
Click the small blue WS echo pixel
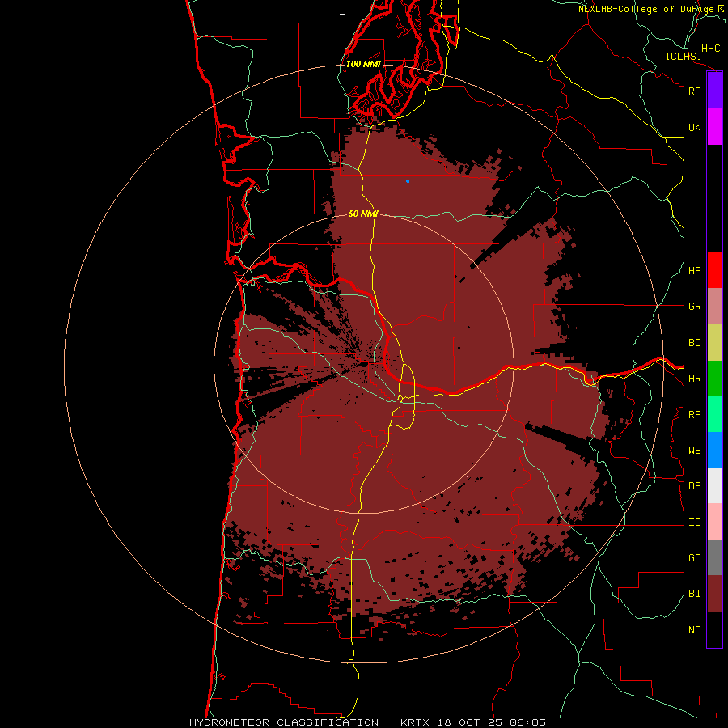tap(408, 181)
